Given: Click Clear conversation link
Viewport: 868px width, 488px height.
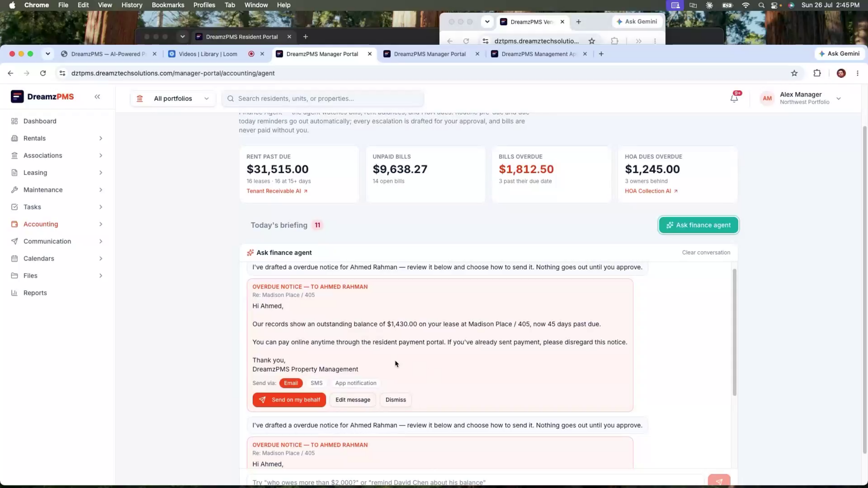Looking at the screenshot, I should 706,252.
